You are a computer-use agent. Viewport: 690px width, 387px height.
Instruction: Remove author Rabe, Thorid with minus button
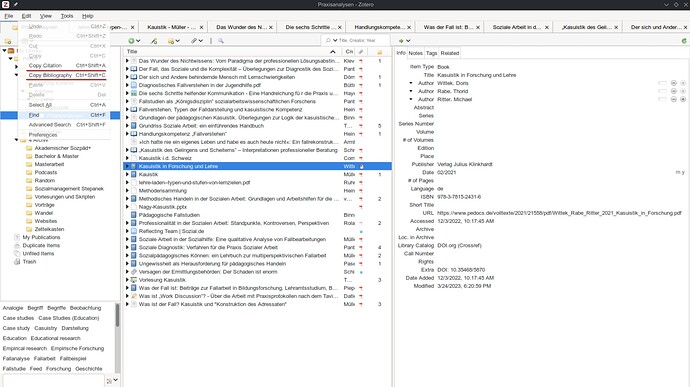[674, 91]
